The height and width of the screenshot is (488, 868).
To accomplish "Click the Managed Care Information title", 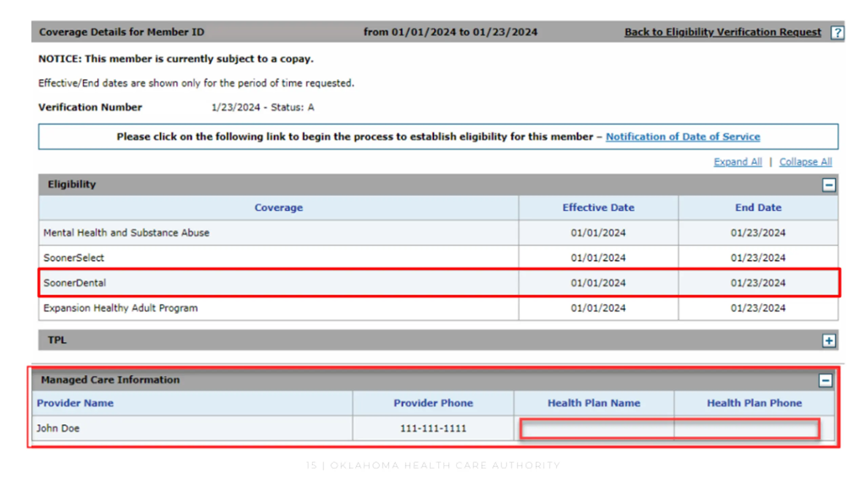I will (110, 380).
